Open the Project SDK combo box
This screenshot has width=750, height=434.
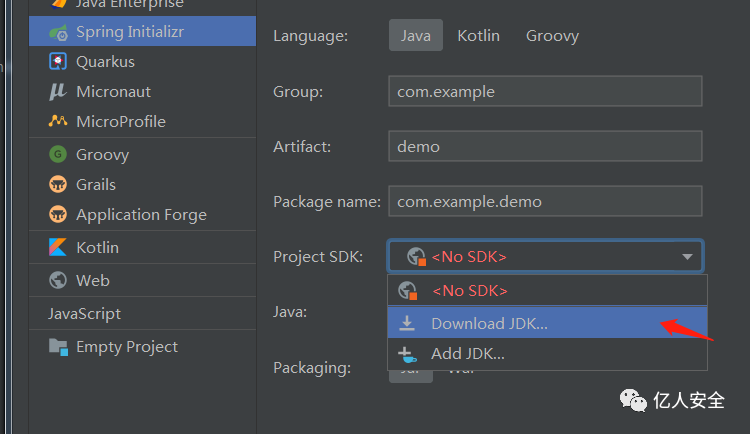tap(545, 257)
